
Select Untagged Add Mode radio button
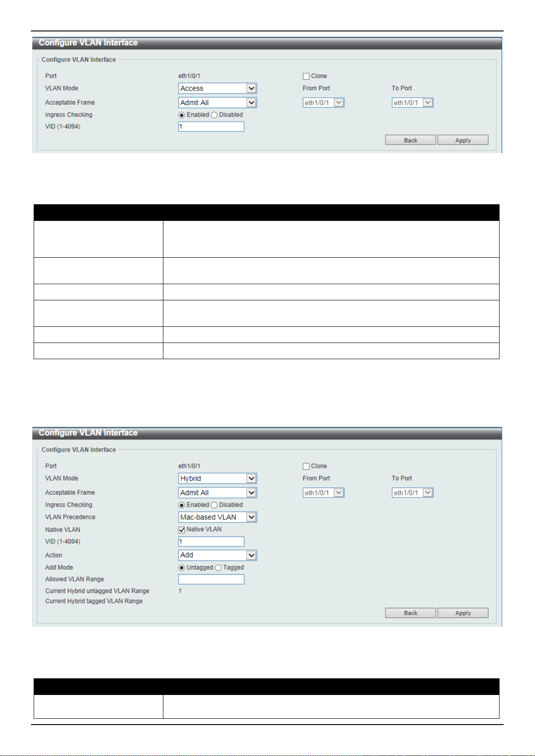[182, 568]
